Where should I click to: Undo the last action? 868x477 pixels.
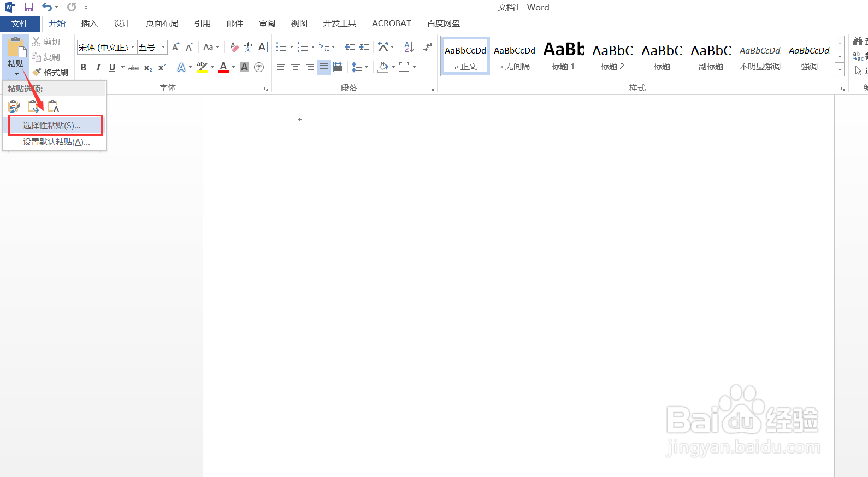pos(47,7)
